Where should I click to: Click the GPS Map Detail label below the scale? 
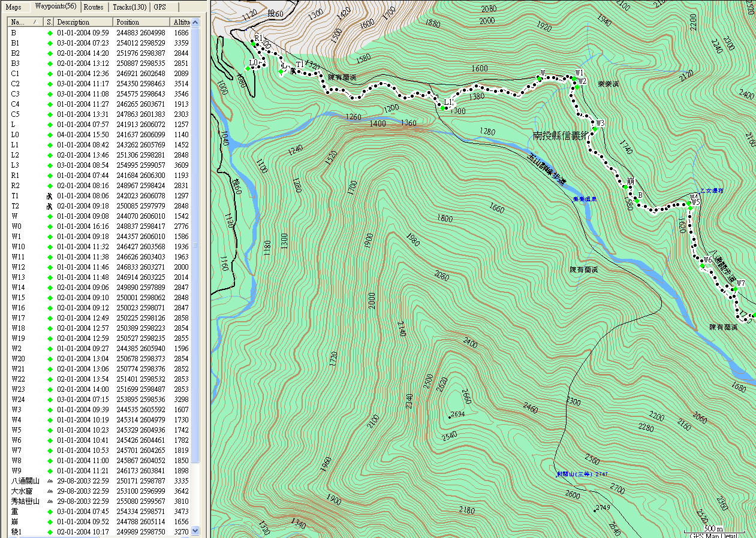click(715, 535)
